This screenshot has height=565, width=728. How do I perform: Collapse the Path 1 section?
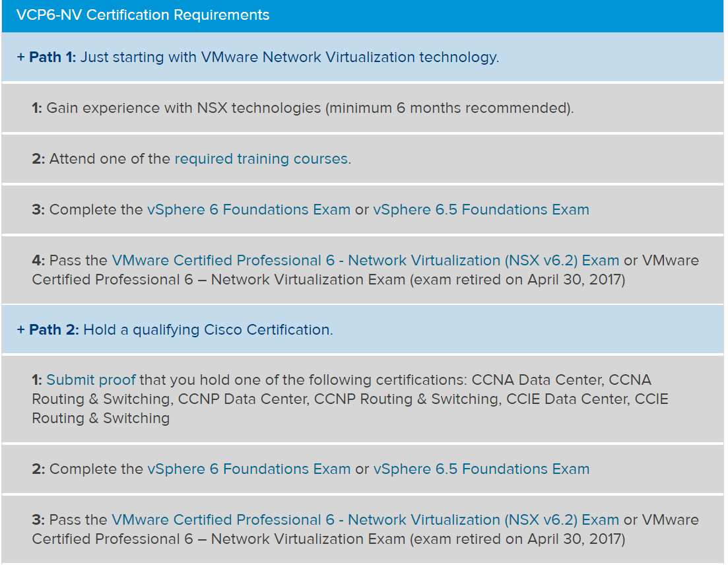(362, 57)
